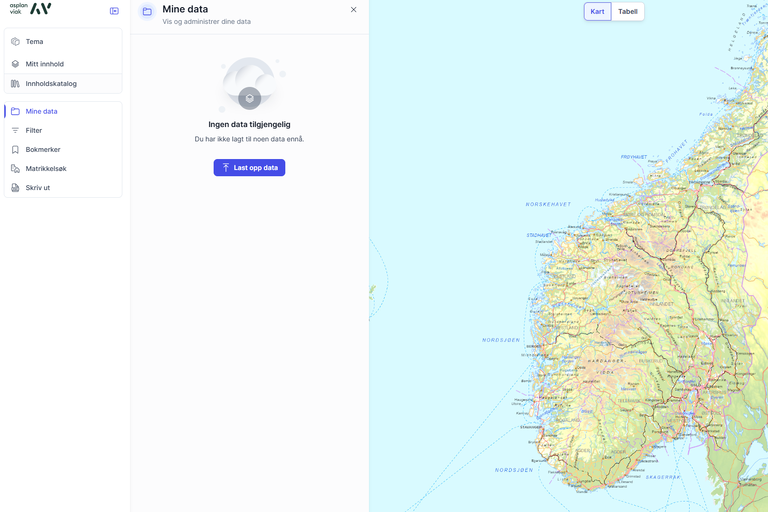Open Matrikkelsøk property search icon
The height and width of the screenshot is (512, 768).
(x=15, y=169)
